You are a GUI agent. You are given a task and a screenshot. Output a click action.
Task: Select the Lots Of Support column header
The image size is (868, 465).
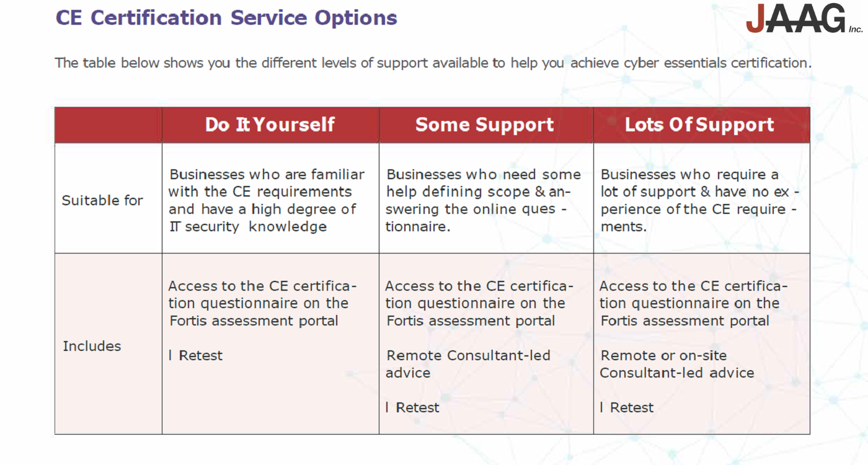click(x=699, y=125)
